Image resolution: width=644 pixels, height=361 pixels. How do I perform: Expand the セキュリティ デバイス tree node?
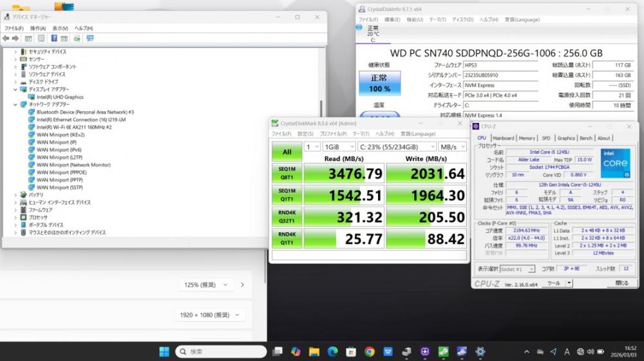point(15,51)
